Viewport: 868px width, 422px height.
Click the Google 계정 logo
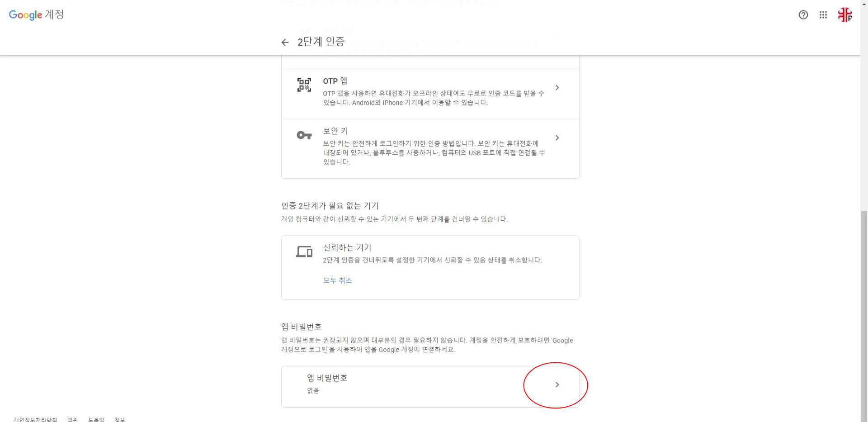tap(36, 14)
